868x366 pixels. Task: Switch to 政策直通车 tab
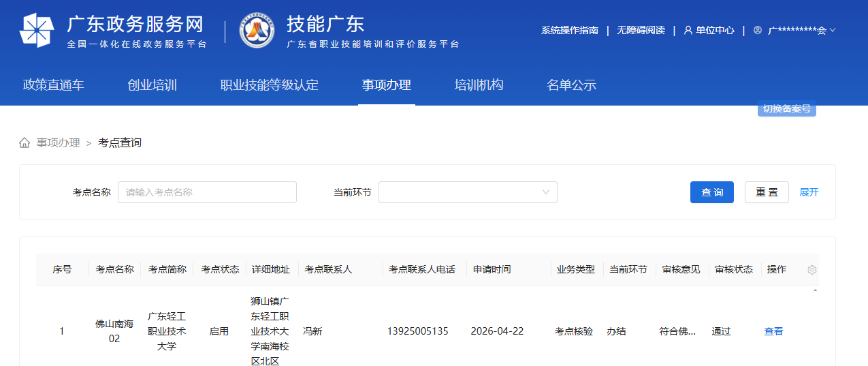(54, 85)
